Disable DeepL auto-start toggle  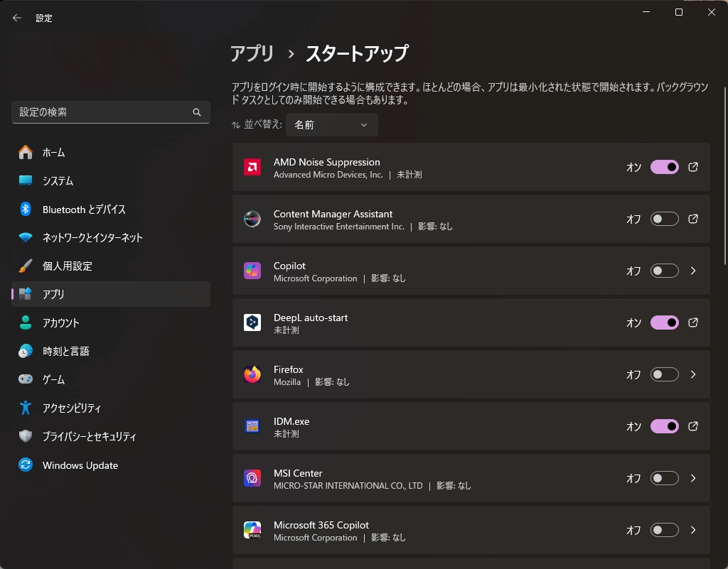tap(665, 323)
